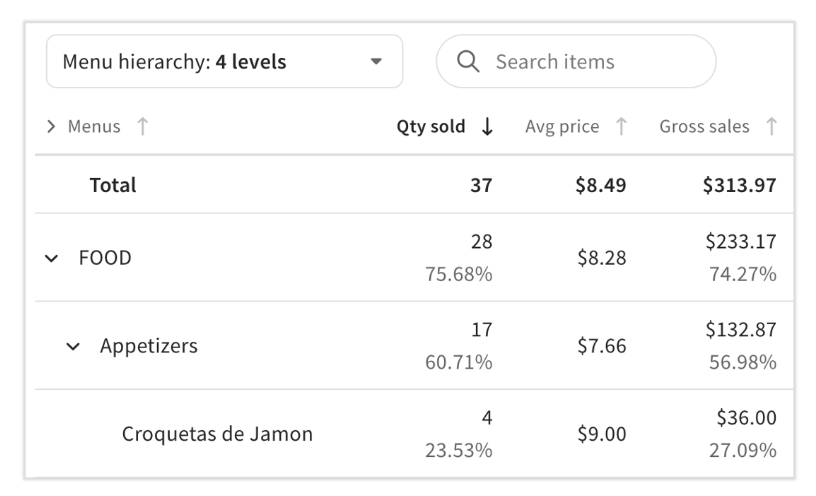816x496 pixels.
Task: Open the Menu hierarchy dropdown
Action: point(224,61)
